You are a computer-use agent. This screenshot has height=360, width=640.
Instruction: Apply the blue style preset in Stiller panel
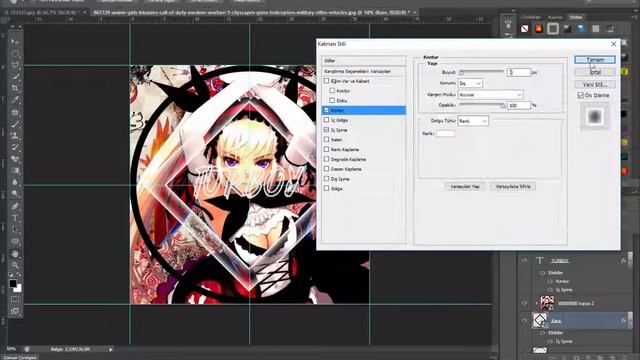pos(581,29)
